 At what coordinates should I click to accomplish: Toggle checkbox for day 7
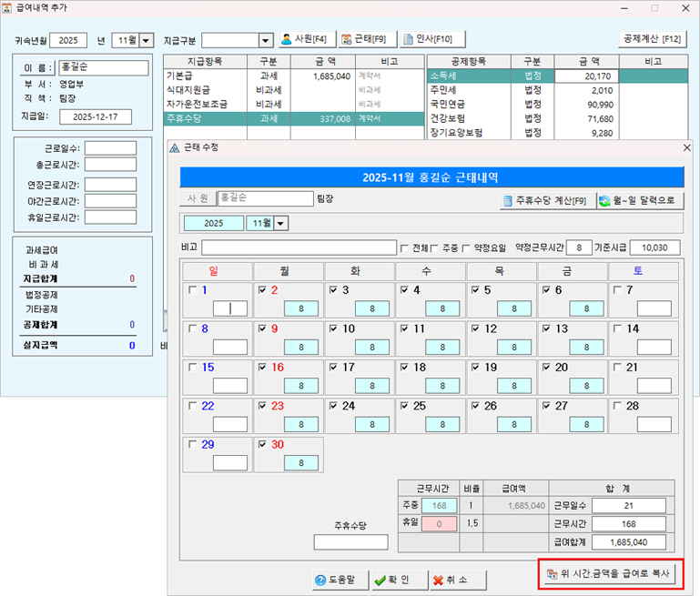click(x=617, y=290)
